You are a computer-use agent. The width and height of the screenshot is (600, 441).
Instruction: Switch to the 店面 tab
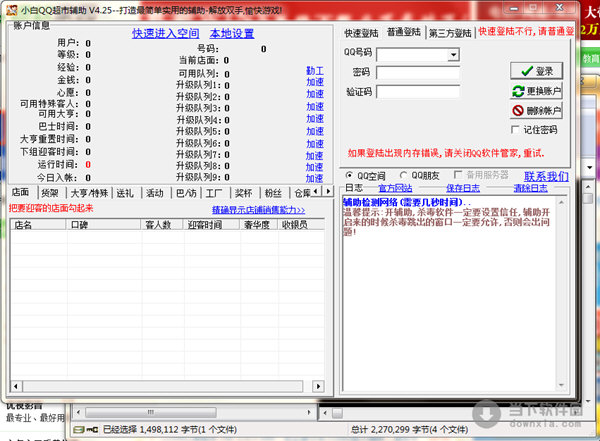[21, 192]
